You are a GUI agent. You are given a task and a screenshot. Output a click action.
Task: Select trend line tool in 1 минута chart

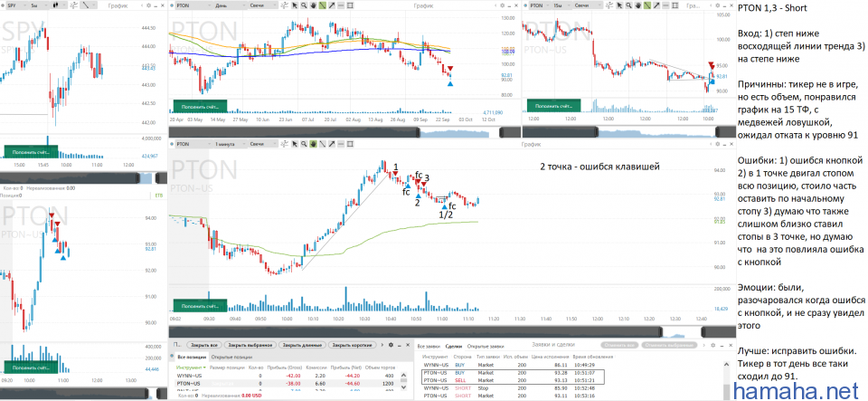[x=322, y=144]
